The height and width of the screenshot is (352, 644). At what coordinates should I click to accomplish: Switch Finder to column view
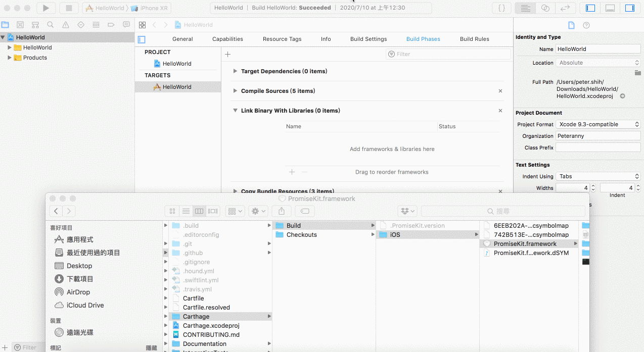tap(199, 211)
